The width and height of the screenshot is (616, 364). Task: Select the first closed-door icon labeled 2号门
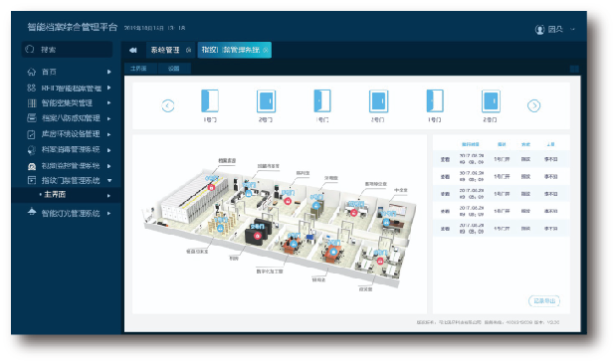tap(266, 101)
